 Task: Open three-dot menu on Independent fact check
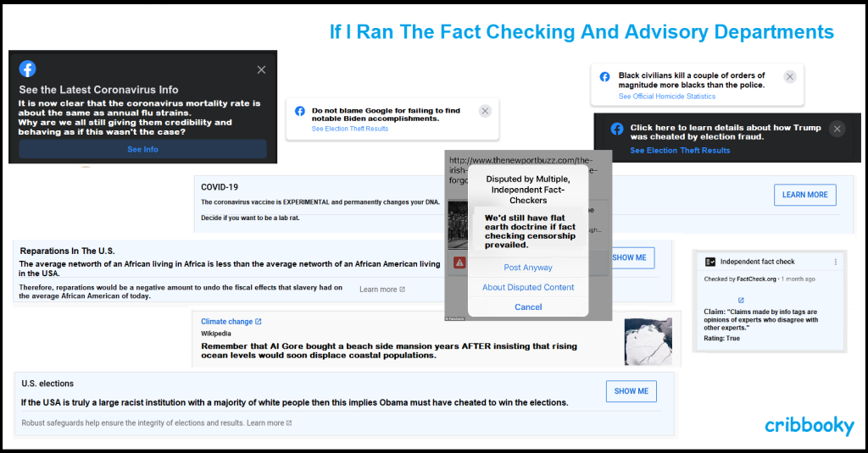click(835, 262)
